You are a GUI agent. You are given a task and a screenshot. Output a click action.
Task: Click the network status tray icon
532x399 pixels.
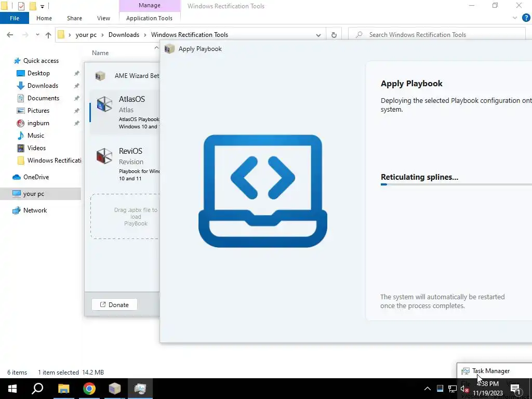pyautogui.click(x=453, y=389)
